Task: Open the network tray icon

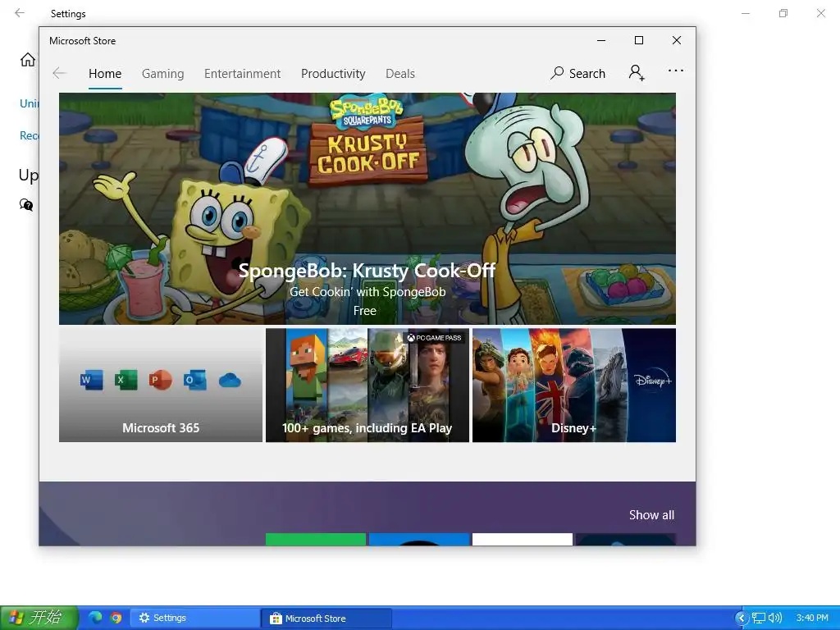Action: [x=759, y=619]
